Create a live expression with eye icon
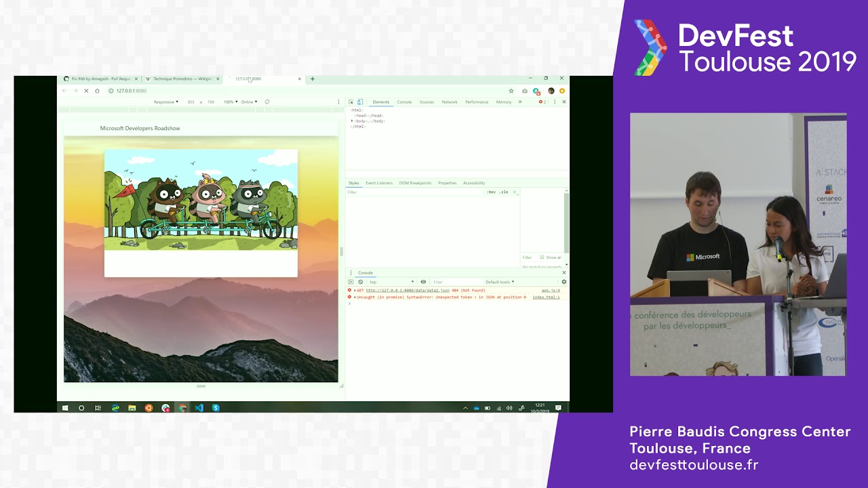 pos(423,282)
